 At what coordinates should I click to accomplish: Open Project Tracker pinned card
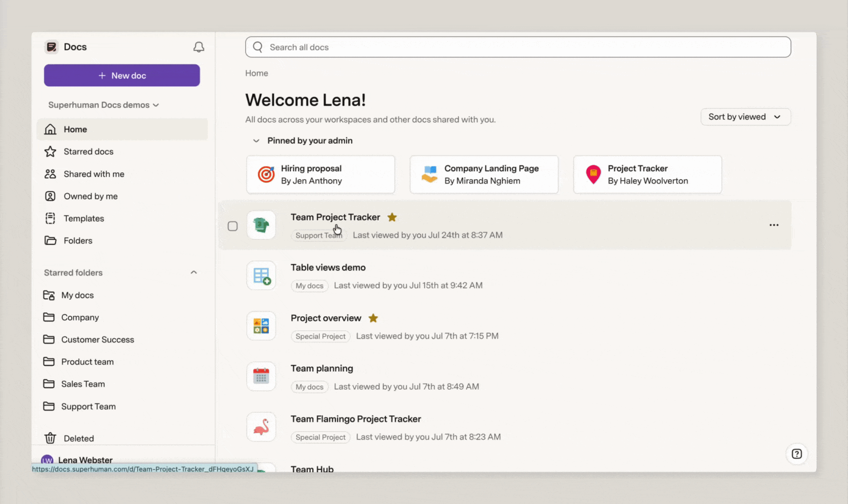tap(647, 175)
